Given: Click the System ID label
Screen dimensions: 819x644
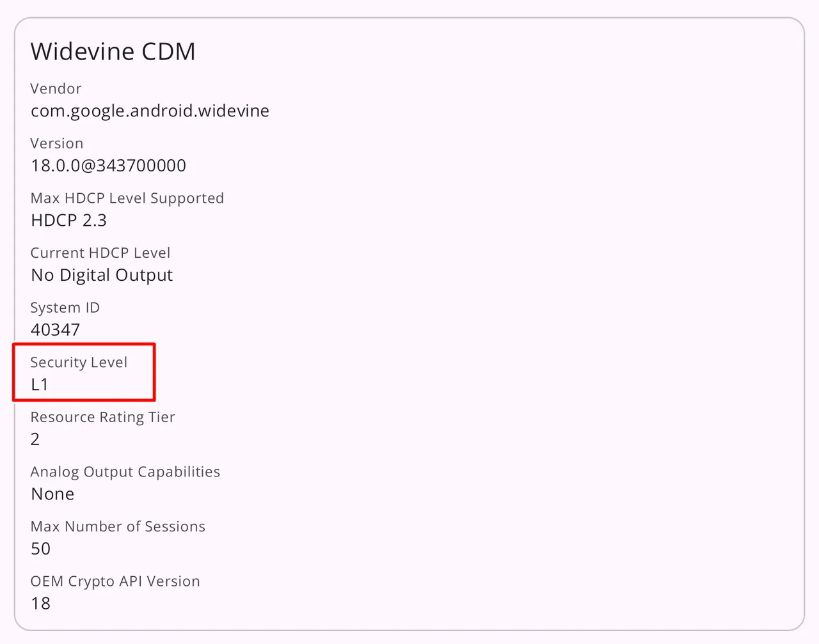Looking at the screenshot, I should 65,308.
